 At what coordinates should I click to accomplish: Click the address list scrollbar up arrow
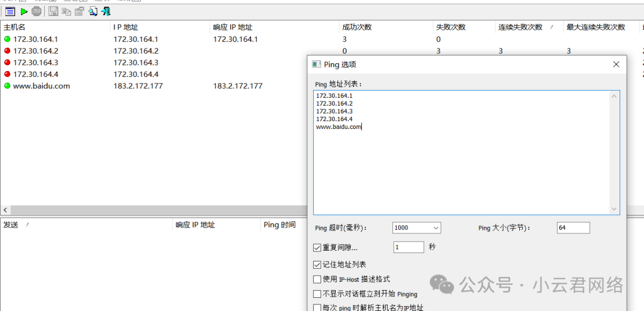[614, 96]
